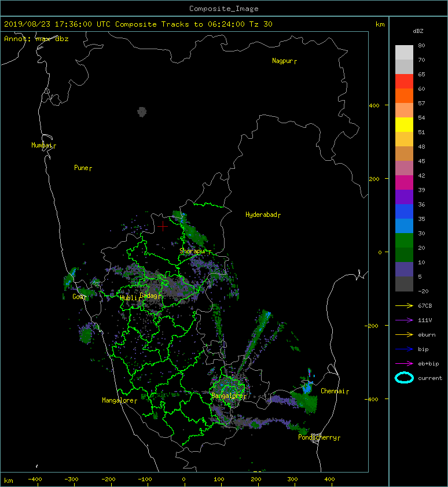
Task: Click the red 60-65 dBZ color swatch
Action: point(404,82)
